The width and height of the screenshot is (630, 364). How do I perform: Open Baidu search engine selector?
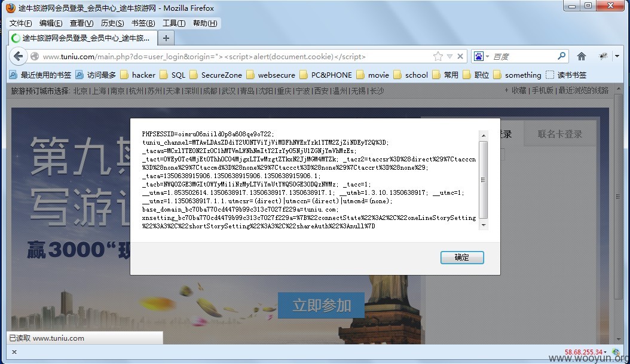[481, 56]
